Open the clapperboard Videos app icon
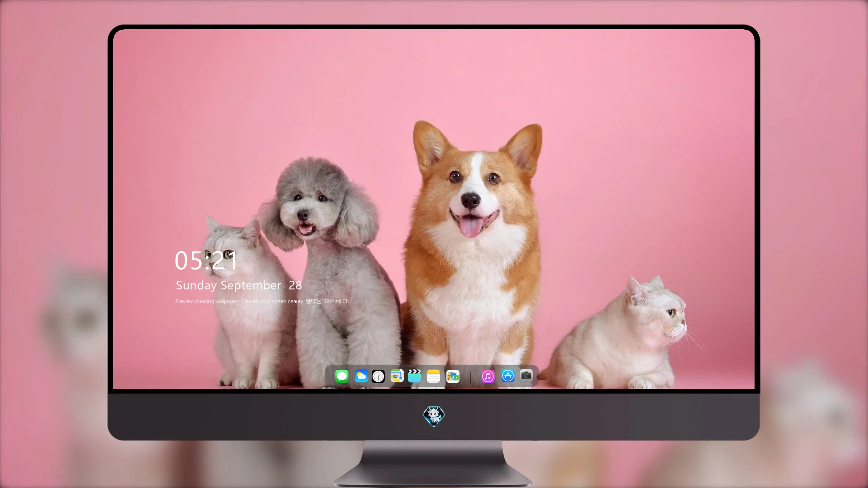 pyautogui.click(x=415, y=376)
